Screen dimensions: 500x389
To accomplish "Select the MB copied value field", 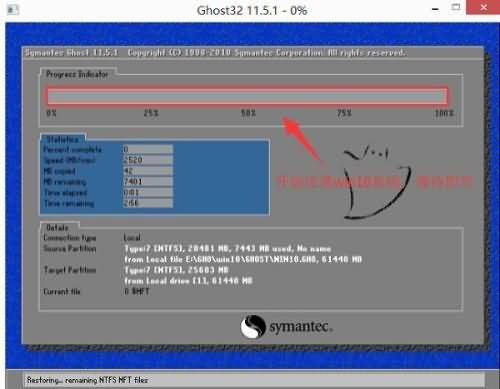I will pos(148,171).
